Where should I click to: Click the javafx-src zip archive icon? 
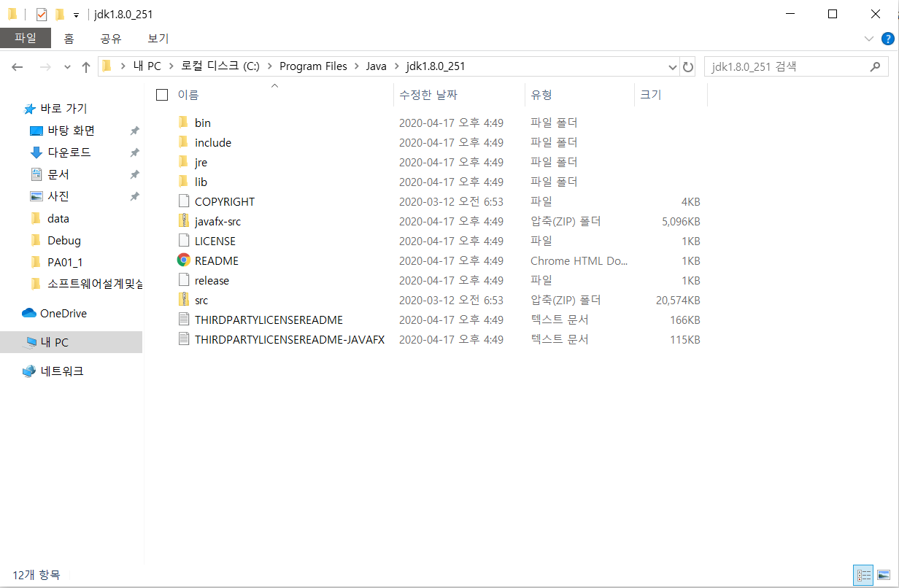183,221
